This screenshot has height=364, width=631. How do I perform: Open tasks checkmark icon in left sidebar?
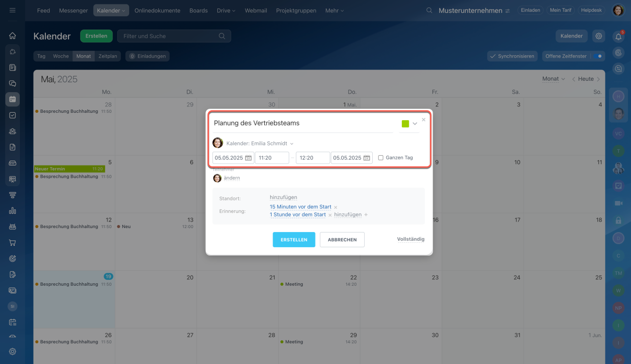point(12,115)
